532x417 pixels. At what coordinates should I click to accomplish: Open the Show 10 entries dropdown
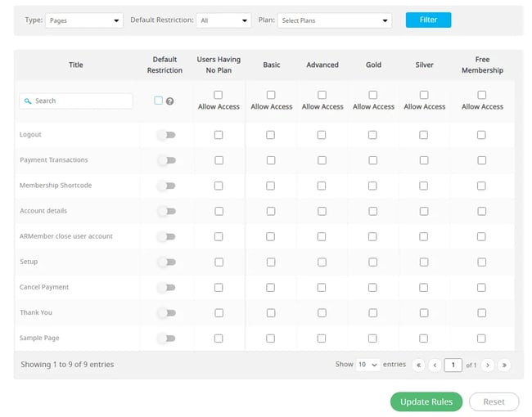click(x=367, y=365)
